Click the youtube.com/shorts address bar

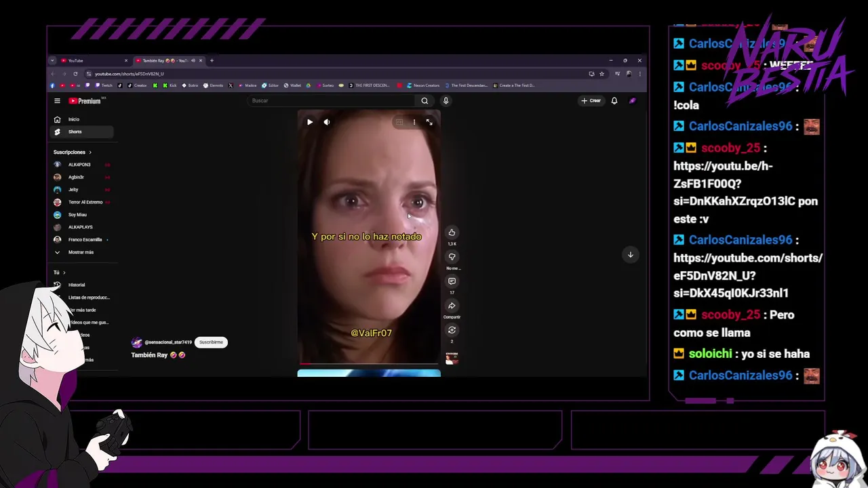point(339,73)
